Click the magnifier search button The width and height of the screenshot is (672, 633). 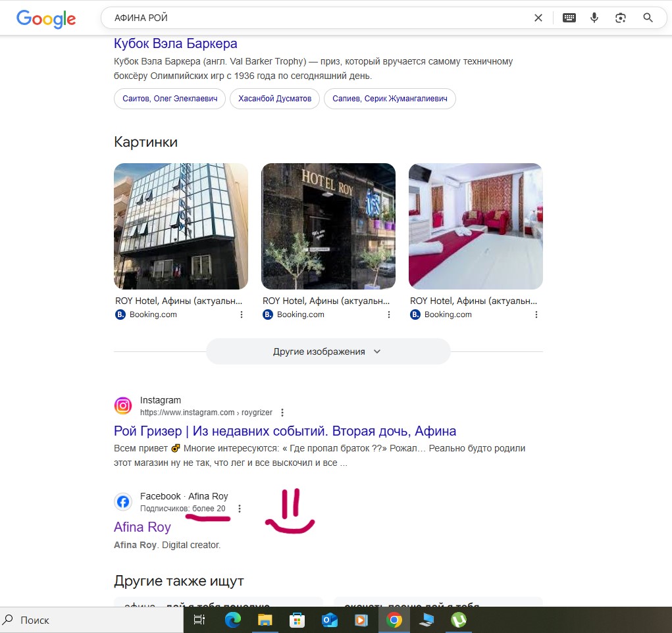(648, 18)
